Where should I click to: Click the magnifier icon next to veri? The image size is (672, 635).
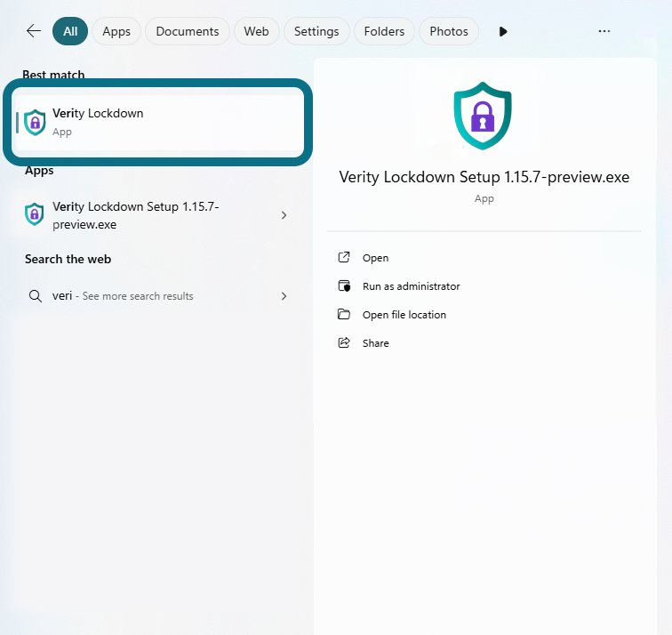point(35,296)
